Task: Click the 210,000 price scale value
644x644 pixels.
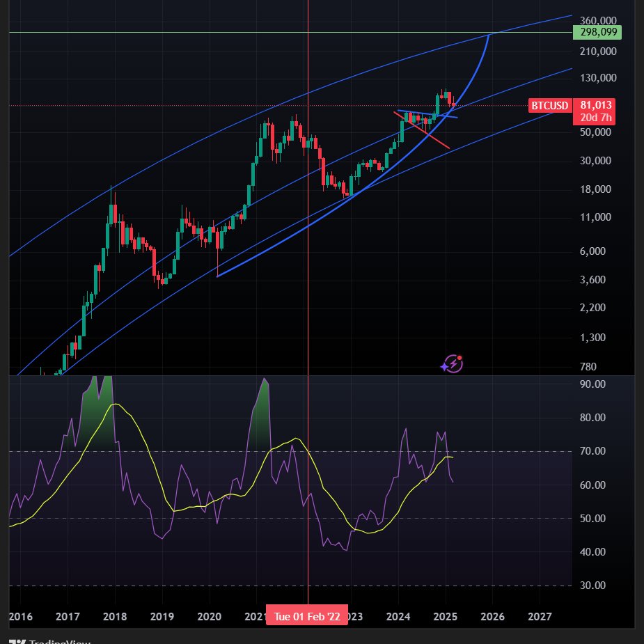Action: pyautogui.click(x=598, y=52)
